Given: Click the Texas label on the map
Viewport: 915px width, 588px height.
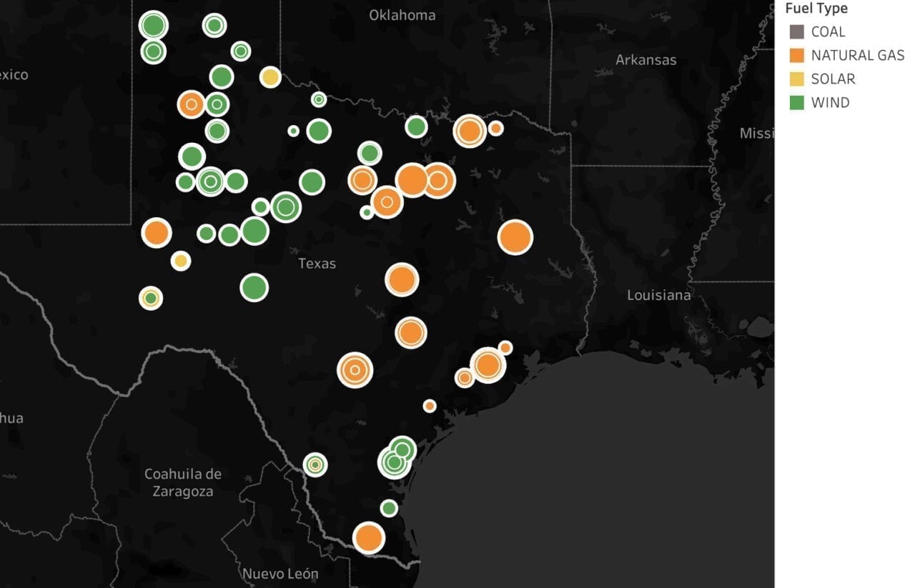Looking at the screenshot, I should click(317, 263).
